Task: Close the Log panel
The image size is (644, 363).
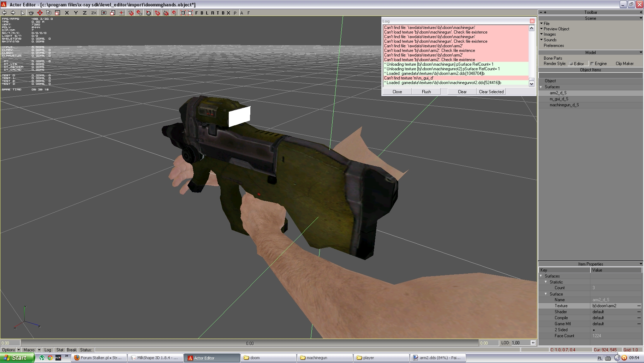Action: [532, 21]
